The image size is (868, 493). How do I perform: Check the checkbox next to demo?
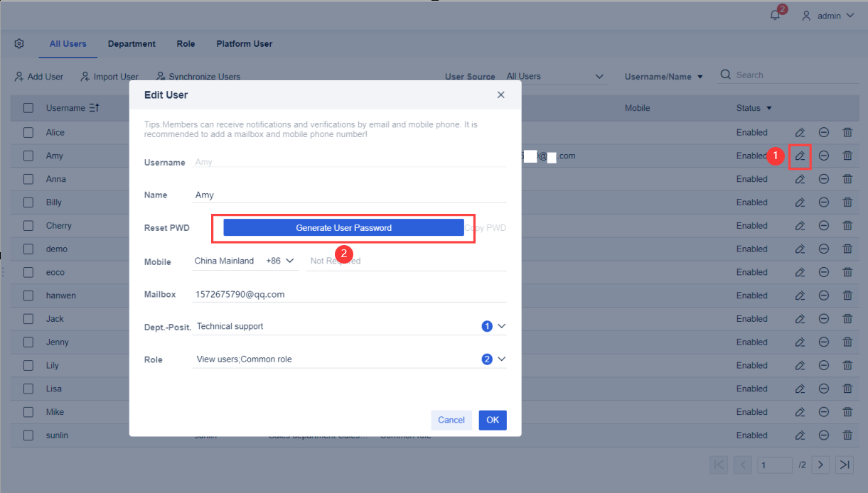tap(28, 249)
